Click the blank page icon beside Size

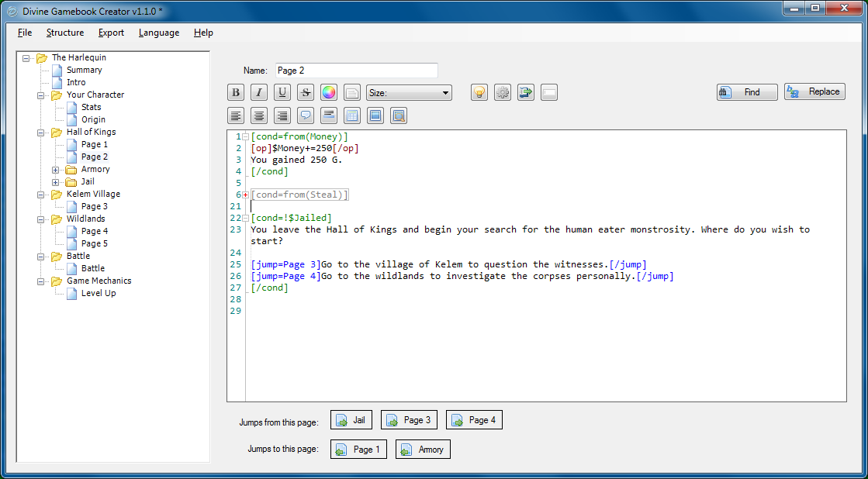[352, 92]
